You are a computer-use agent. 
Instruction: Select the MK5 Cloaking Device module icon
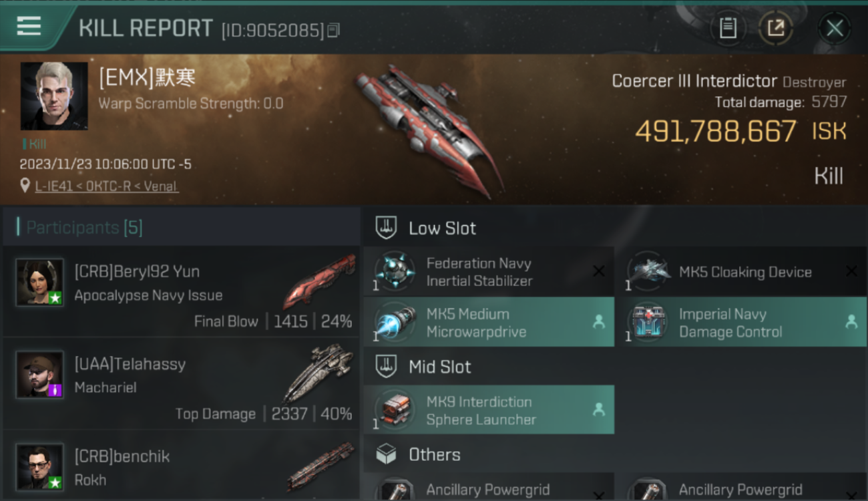(647, 271)
